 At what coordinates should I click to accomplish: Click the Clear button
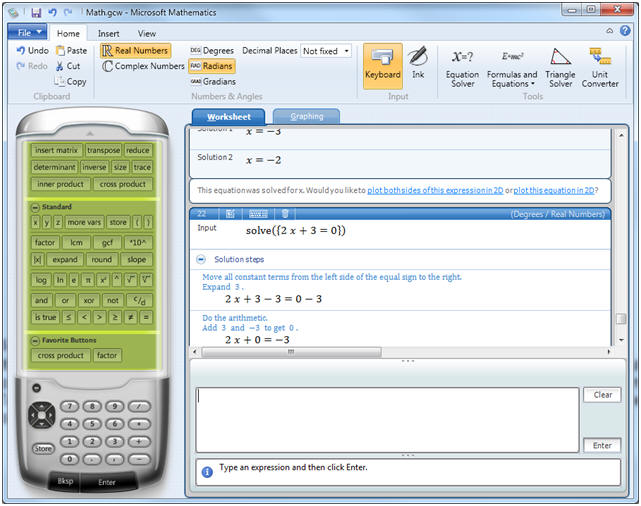[x=602, y=395]
